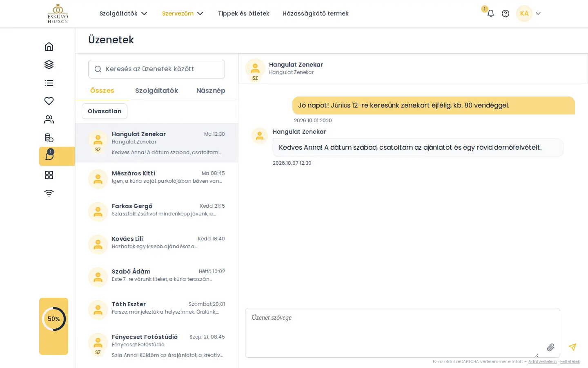Focus the Keresés az üzenetek között search field
The width and height of the screenshot is (588, 368).
pos(156,69)
